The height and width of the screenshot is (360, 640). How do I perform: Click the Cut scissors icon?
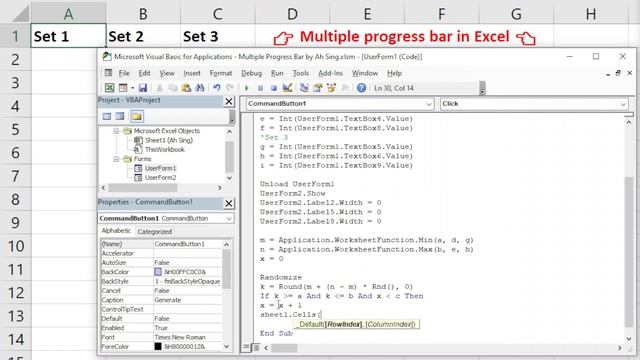160,88
